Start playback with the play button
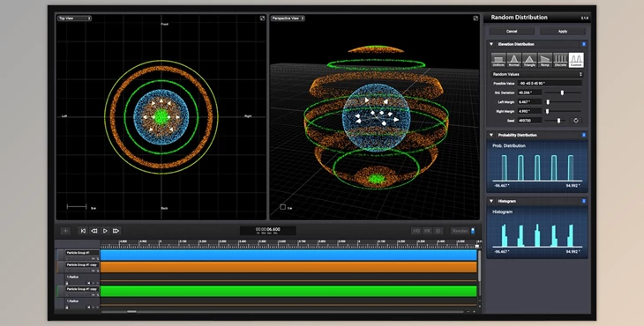This screenshot has width=644, height=326. pos(105,231)
